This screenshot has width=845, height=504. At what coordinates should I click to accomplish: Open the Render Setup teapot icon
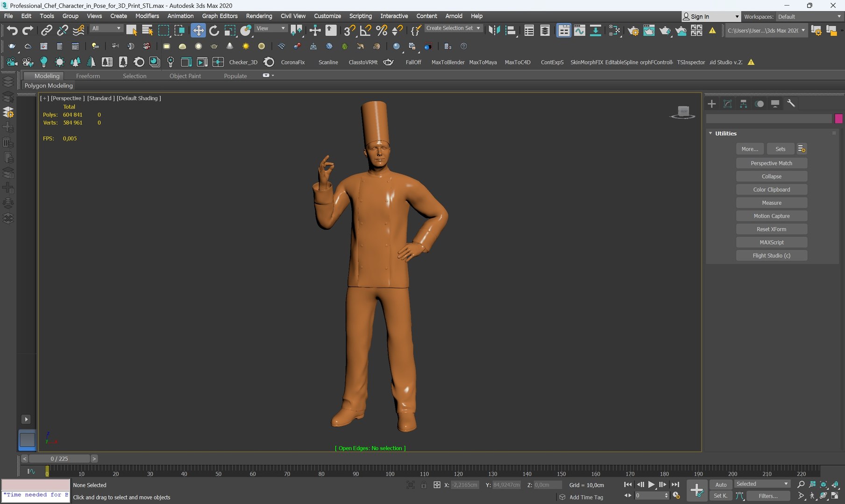click(x=633, y=30)
